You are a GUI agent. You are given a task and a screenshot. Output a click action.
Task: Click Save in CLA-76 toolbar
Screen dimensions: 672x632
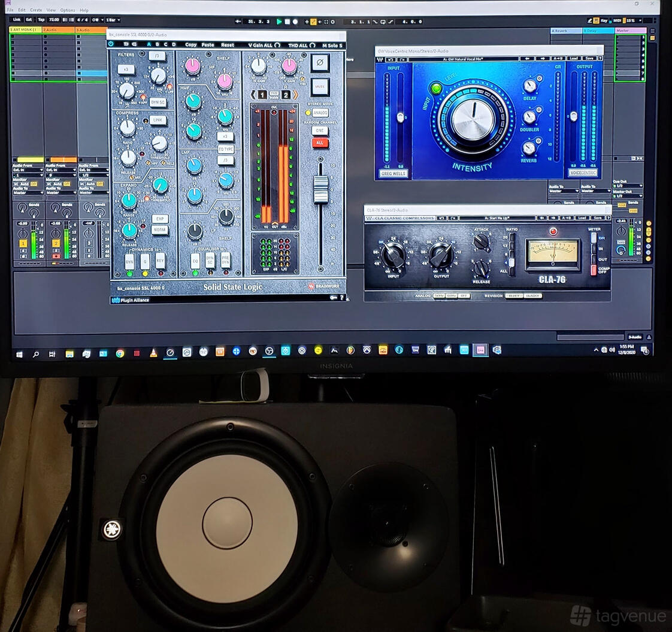click(x=597, y=218)
